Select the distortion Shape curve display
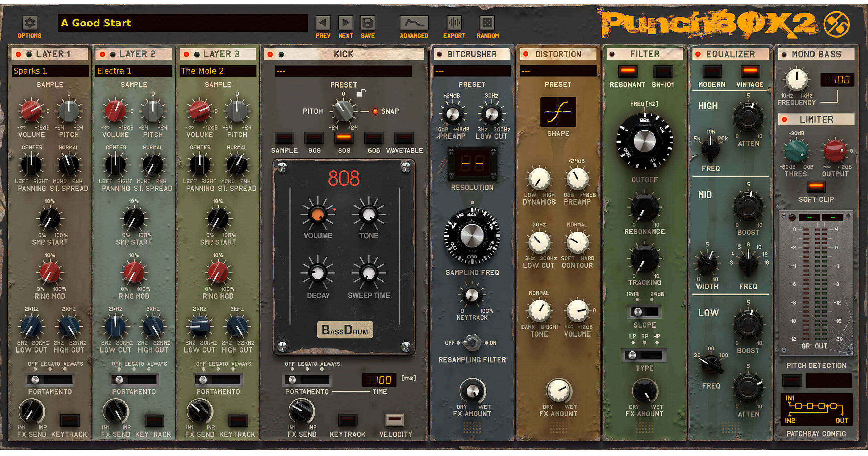Viewport: 868px width, 456px height. point(558,112)
